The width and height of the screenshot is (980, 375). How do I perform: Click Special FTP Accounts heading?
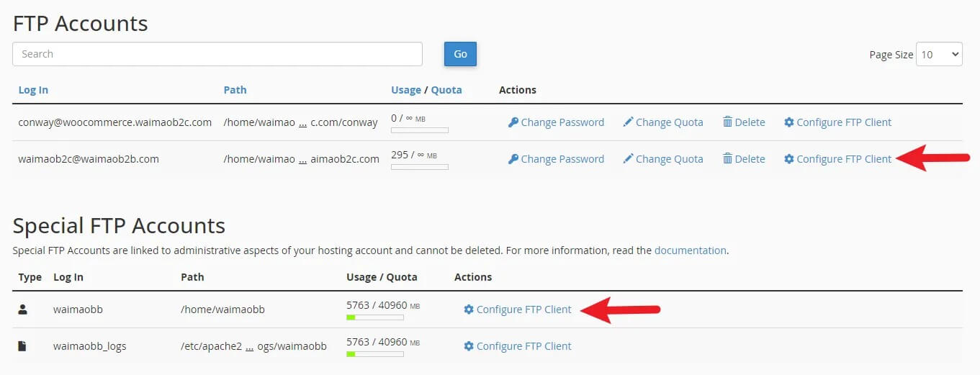pyautogui.click(x=119, y=226)
